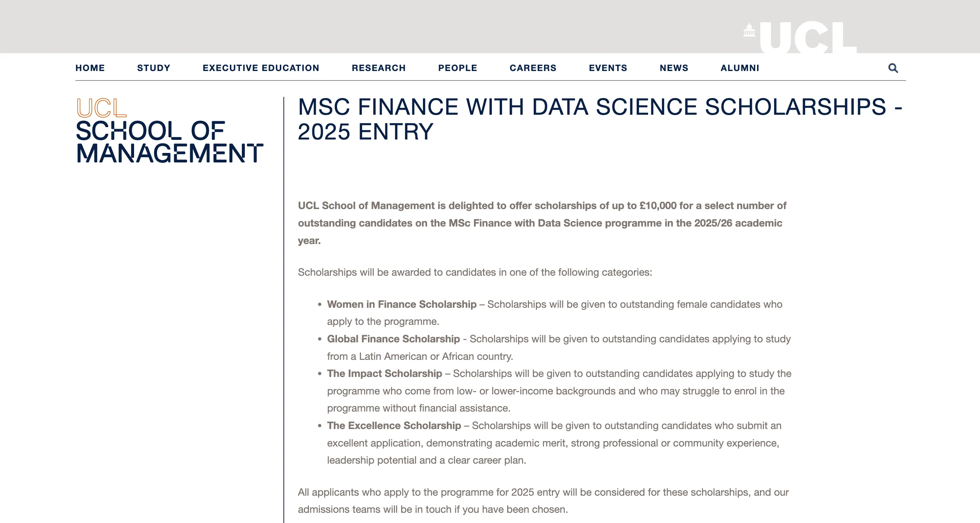Click the MSc Finance scholarships page title

tap(600, 119)
